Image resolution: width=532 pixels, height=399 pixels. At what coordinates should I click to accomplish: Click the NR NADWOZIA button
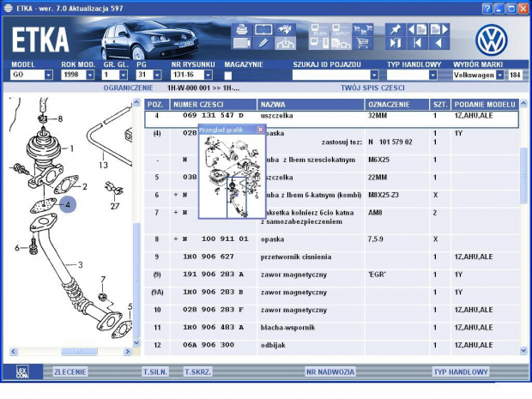point(330,372)
